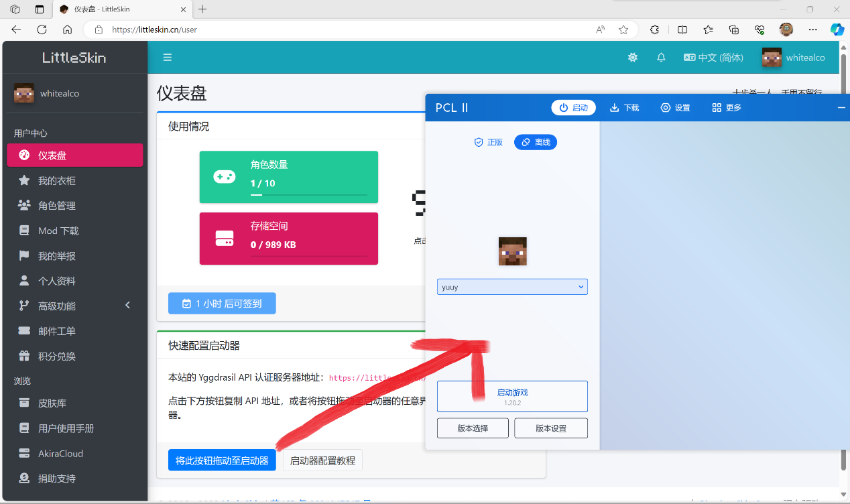Add page to favorites star icon
The width and height of the screenshot is (850, 504).
coord(623,29)
